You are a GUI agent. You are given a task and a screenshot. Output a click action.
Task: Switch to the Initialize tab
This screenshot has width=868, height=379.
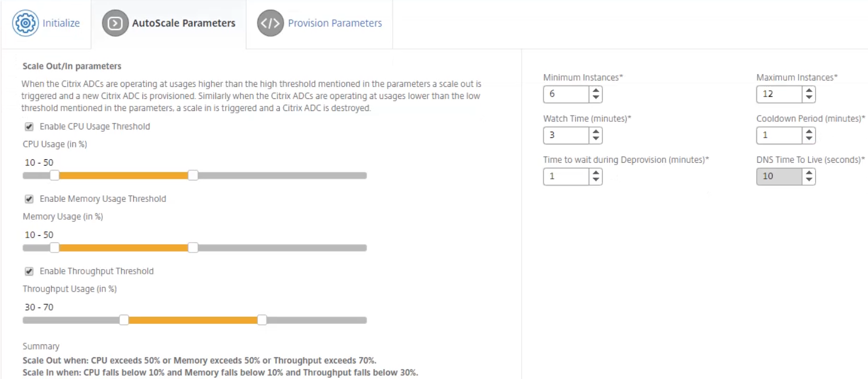pyautogui.click(x=61, y=24)
